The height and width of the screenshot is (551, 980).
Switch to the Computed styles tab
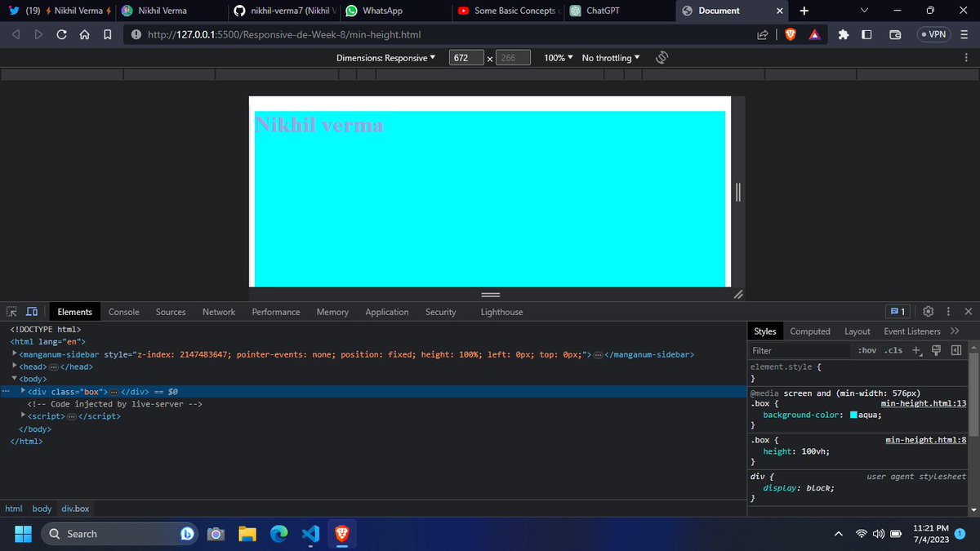(x=810, y=331)
